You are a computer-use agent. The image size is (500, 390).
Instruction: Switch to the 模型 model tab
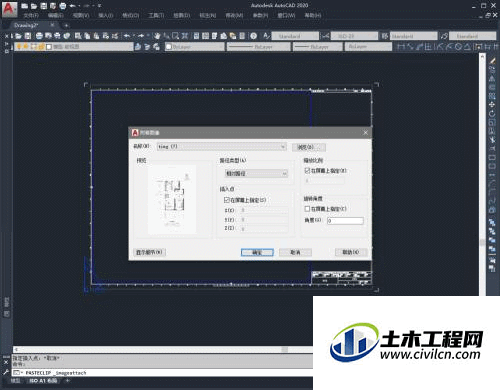click(16, 381)
